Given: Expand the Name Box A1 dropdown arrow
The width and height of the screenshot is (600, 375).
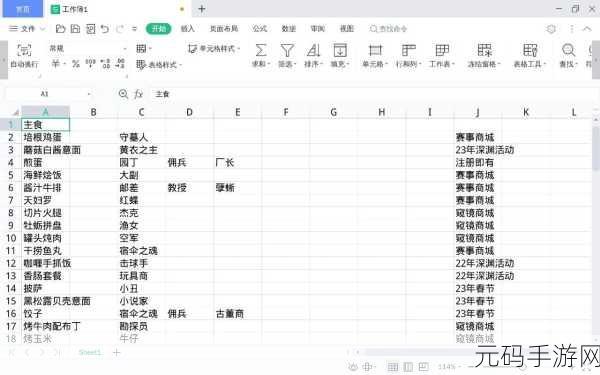Looking at the screenshot, I should tap(89, 94).
